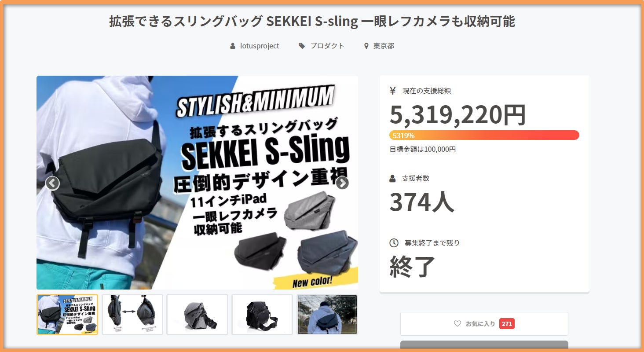
Task: Add project to favorites with お気に入り button
Action: (484, 324)
